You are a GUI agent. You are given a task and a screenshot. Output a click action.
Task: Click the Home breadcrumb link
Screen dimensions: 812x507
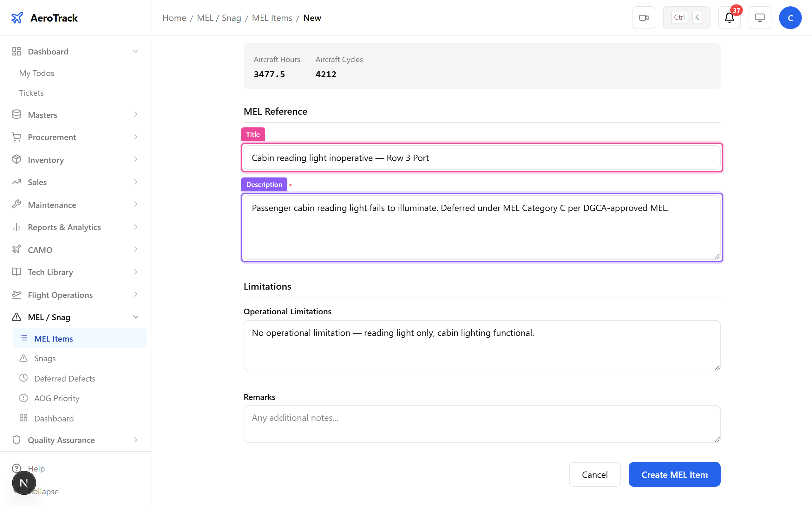click(x=174, y=18)
